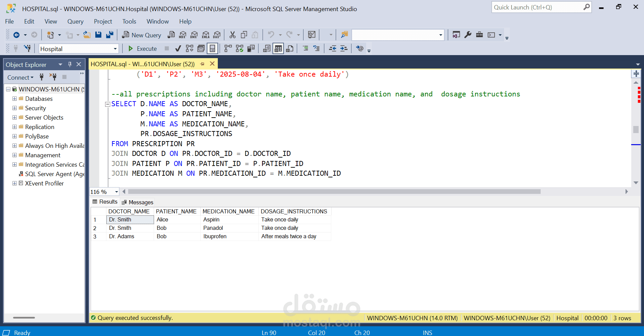Open the Query menu

coord(76,22)
